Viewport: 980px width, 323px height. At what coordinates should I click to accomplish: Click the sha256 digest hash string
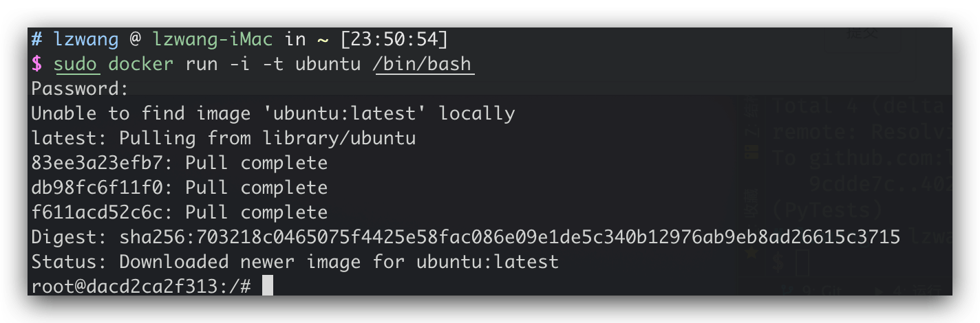510,237
